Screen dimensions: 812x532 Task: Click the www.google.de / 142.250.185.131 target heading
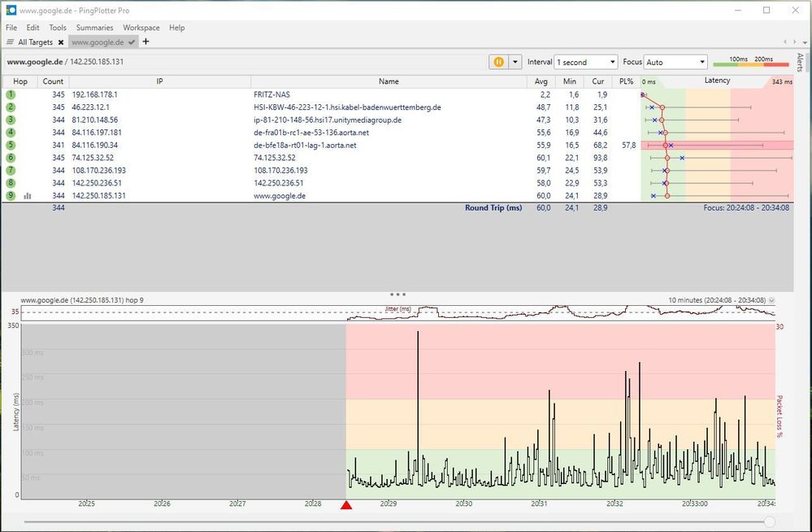coord(65,62)
